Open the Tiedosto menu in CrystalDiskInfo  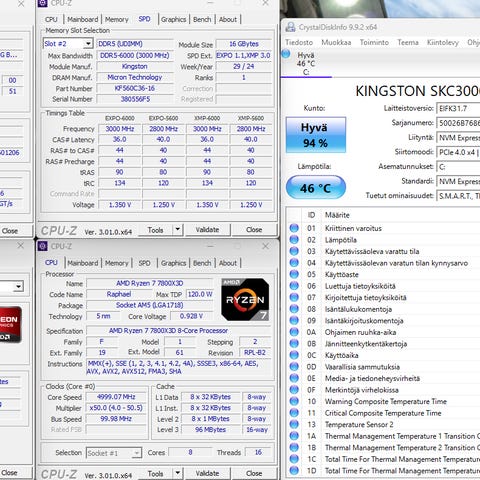coord(299,42)
